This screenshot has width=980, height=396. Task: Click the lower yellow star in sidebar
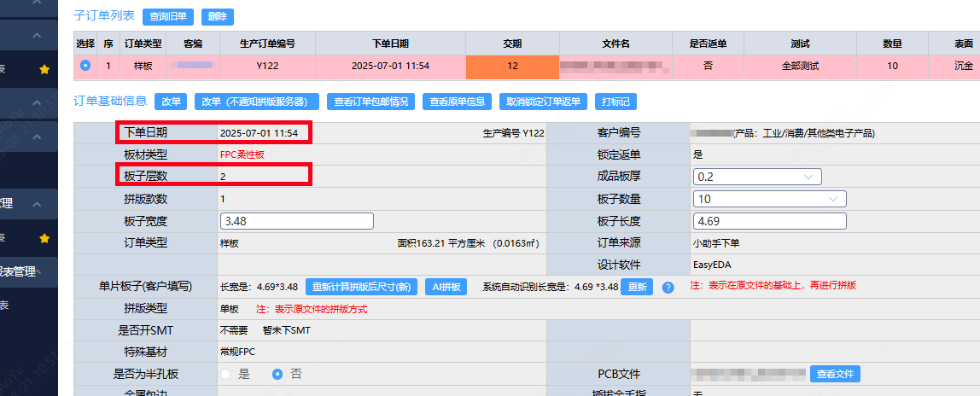[x=44, y=238]
